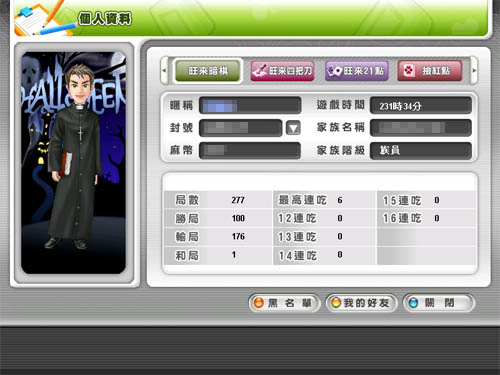
Task: Click the red card icon on 撿紅點
Action: pos(409,71)
